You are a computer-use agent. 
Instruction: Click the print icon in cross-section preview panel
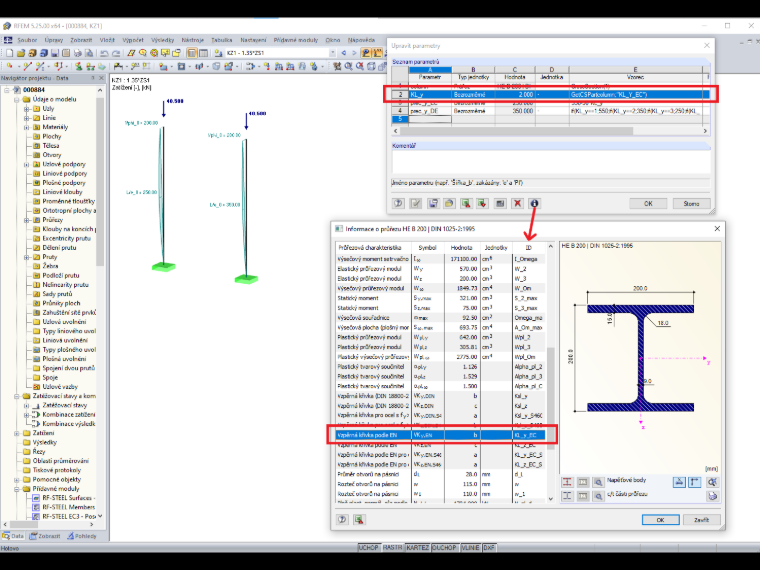click(x=712, y=496)
